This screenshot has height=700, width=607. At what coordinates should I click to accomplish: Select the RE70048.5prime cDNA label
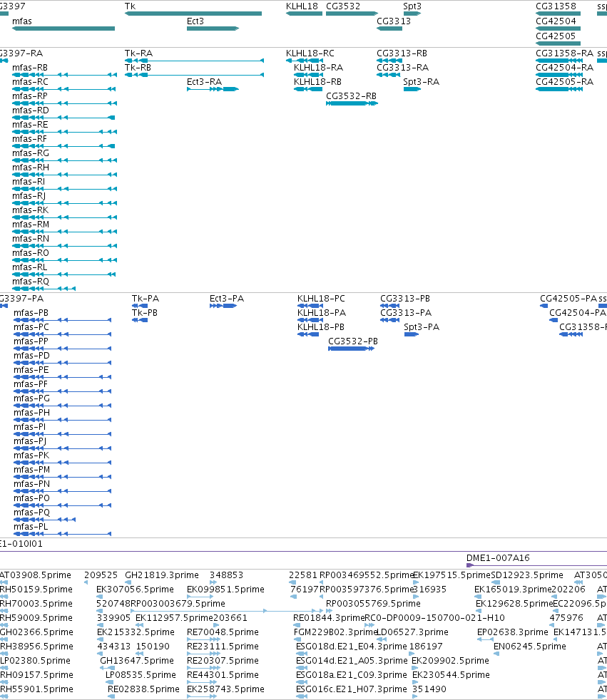[223, 632]
